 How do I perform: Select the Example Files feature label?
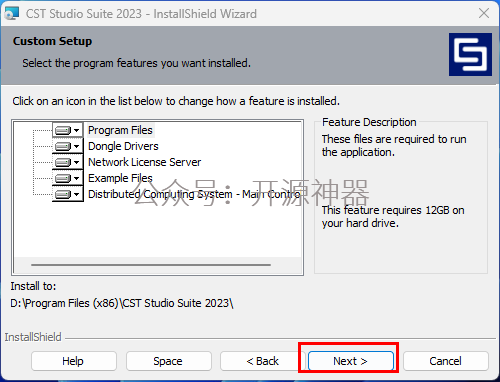point(120,178)
